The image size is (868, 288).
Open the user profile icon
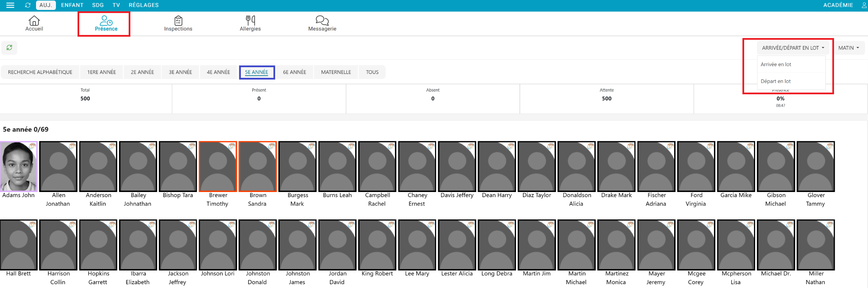(864, 5)
